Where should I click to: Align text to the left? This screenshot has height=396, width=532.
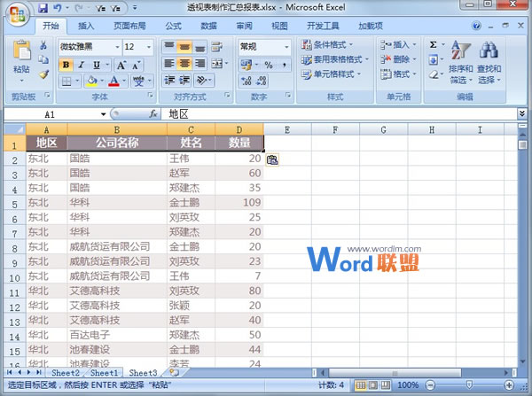pos(169,64)
